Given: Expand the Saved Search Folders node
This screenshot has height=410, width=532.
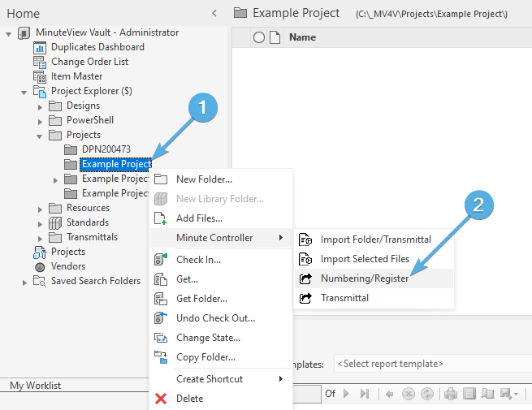Looking at the screenshot, I should click(x=24, y=282).
